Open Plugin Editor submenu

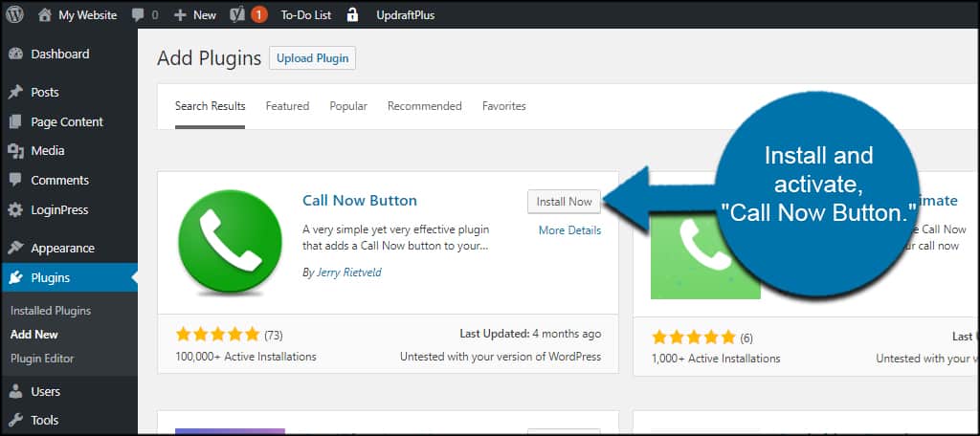[42, 359]
